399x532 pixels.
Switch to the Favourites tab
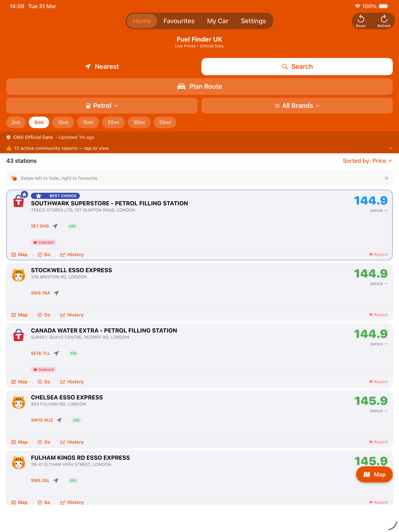[x=179, y=21]
